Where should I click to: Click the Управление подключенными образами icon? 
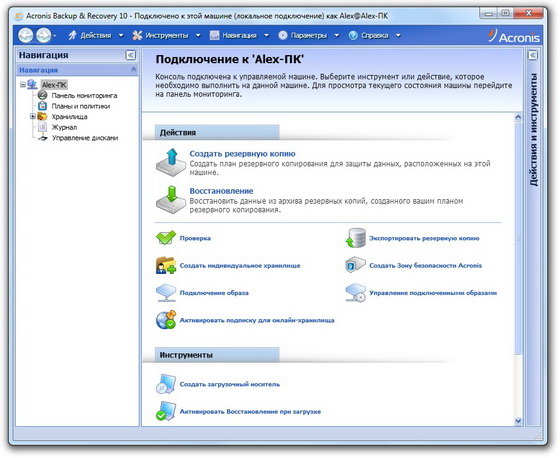click(x=356, y=293)
